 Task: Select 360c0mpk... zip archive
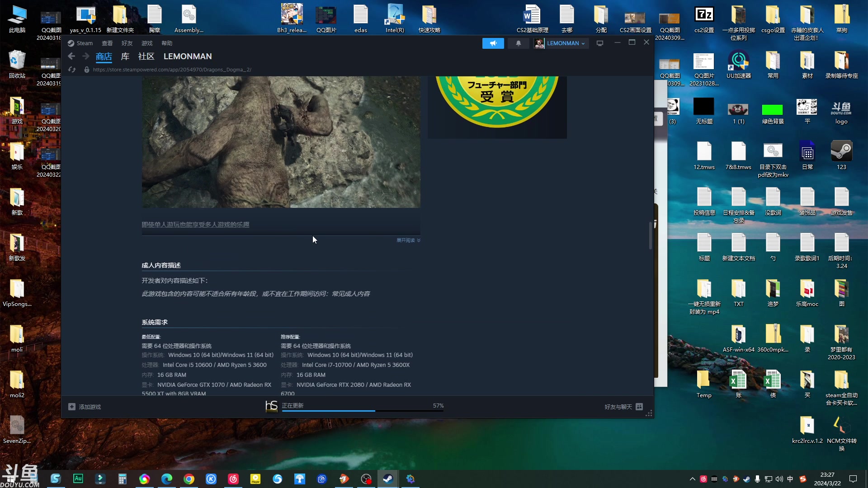[773, 338]
